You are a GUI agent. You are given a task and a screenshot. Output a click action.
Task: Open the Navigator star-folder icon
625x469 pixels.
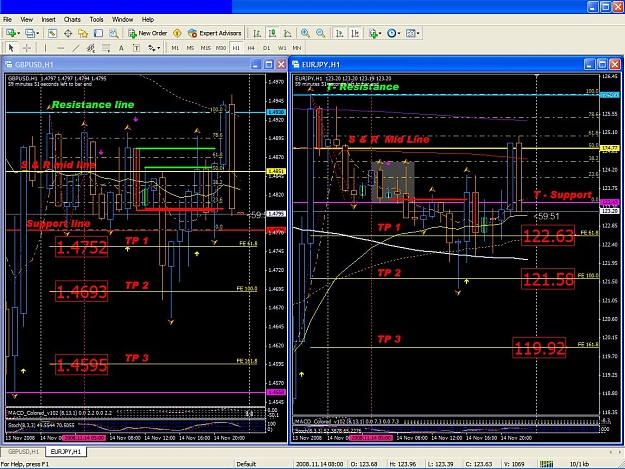pyautogui.click(x=83, y=33)
